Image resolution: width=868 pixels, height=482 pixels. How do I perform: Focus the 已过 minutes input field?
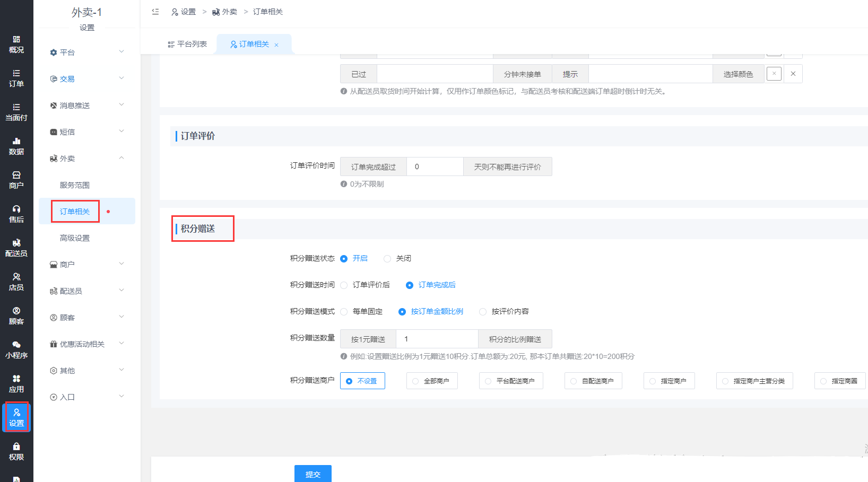(435, 74)
